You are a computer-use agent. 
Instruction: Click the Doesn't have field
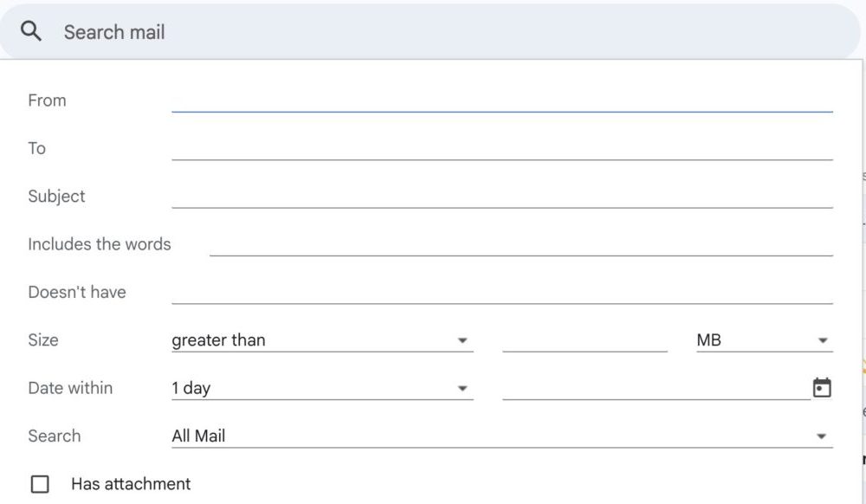pos(501,292)
